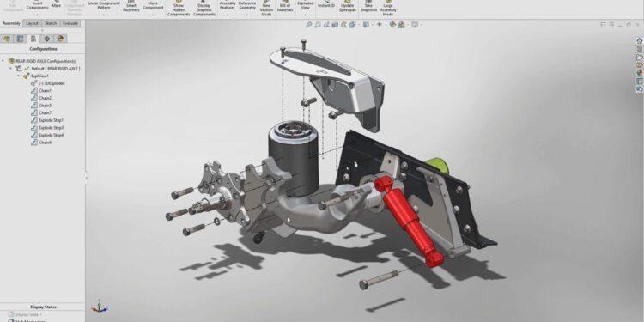644x322 pixels.
Task: Select Chain3 in the configuration tree
Action: pos(41,105)
